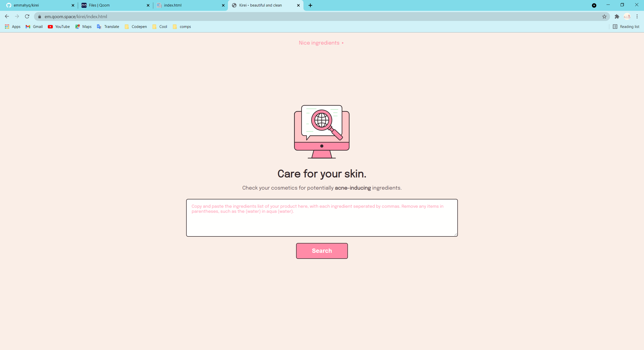Expand Nice ingredients disclosure arrow
This screenshot has width=644, height=350.
click(x=343, y=43)
